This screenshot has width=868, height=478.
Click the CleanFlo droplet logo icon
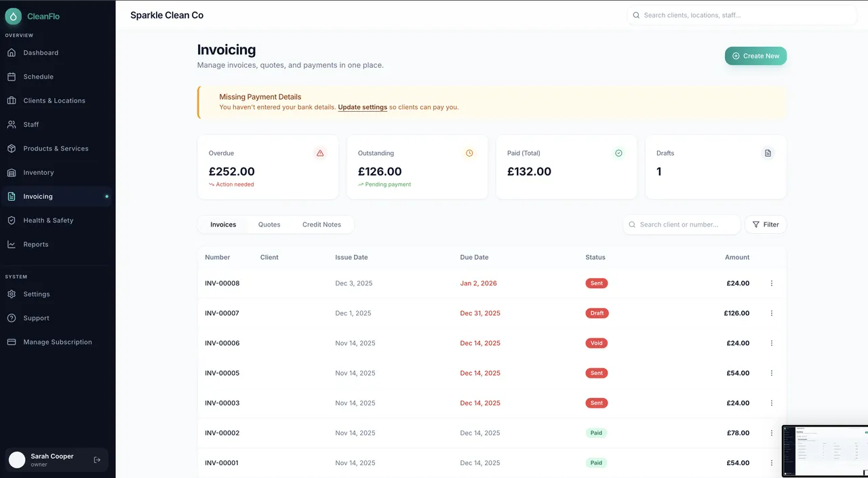pyautogui.click(x=14, y=16)
